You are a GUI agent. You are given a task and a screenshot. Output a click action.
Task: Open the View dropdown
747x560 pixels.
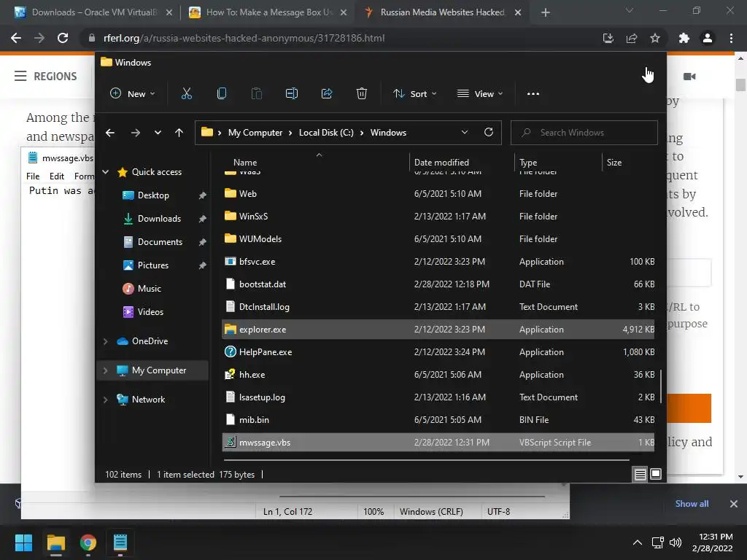(480, 94)
